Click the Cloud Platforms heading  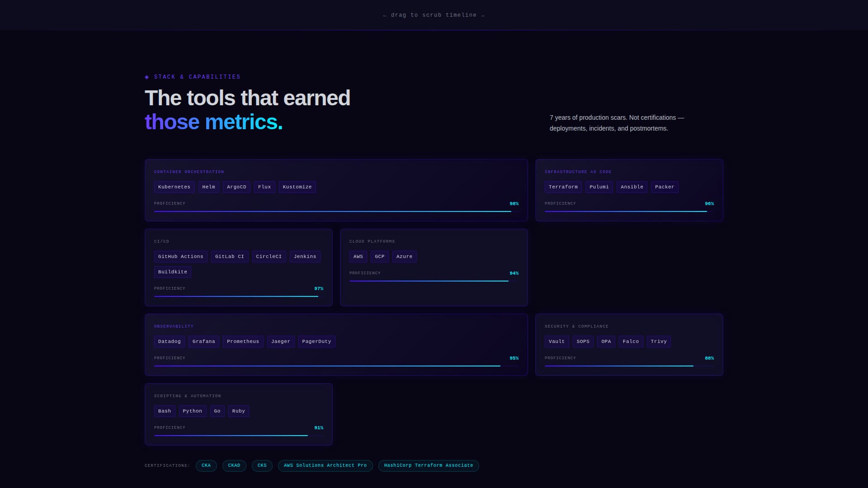[372, 242]
